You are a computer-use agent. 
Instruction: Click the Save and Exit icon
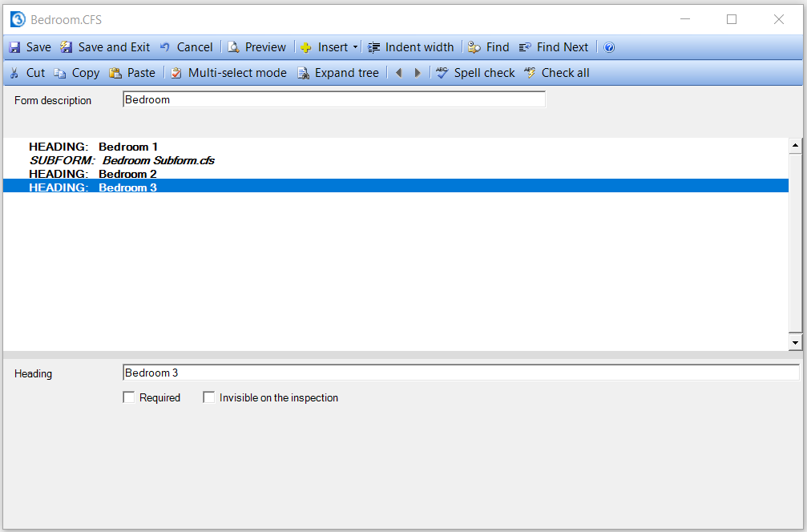67,47
